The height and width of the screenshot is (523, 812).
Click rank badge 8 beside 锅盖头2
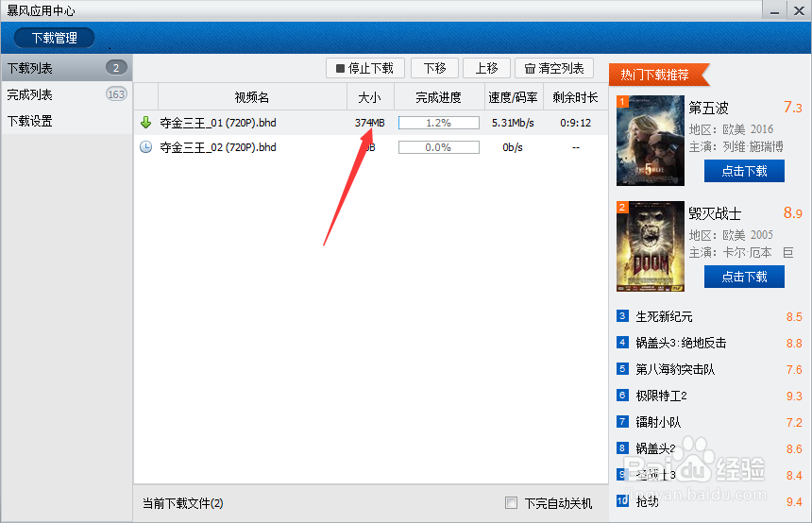[622, 447]
